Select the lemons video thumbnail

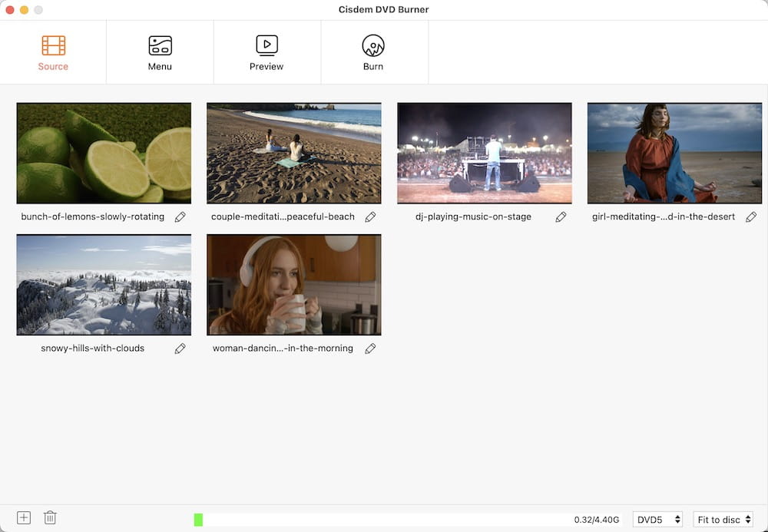coord(104,153)
